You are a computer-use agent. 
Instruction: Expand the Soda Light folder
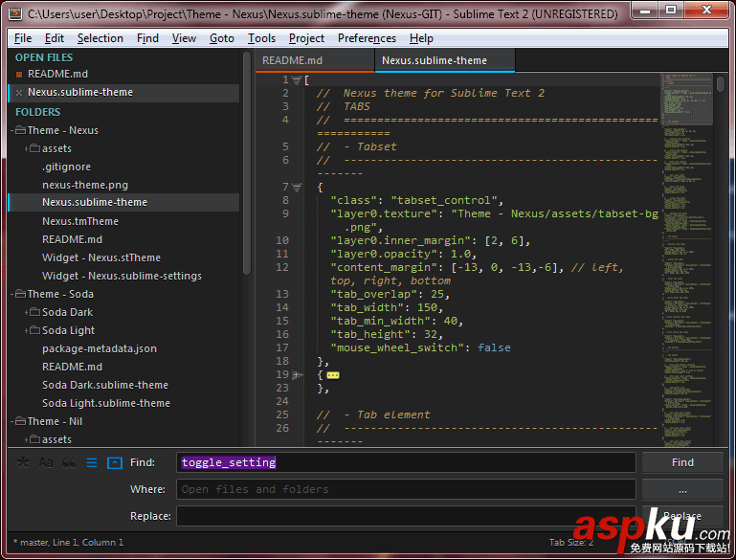(x=27, y=330)
